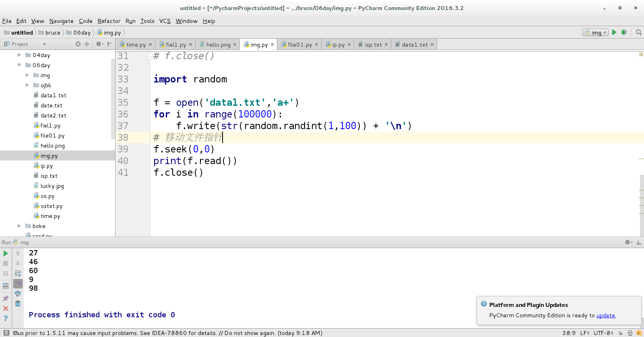This screenshot has height=337, width=644.
Task: Select lucky.jpg in project tree
Action: 52,186
